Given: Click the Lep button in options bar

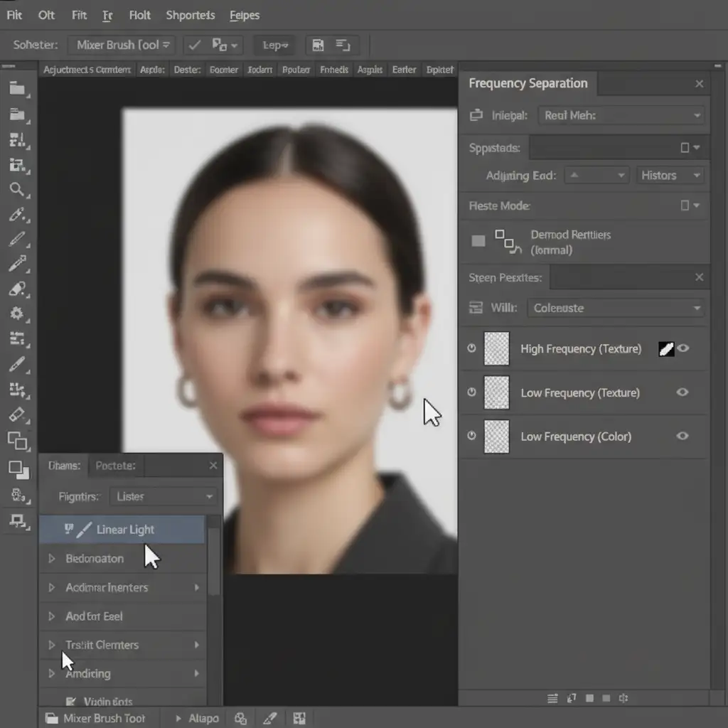Looking at the screenshot, I should click(x=275, y=45).
